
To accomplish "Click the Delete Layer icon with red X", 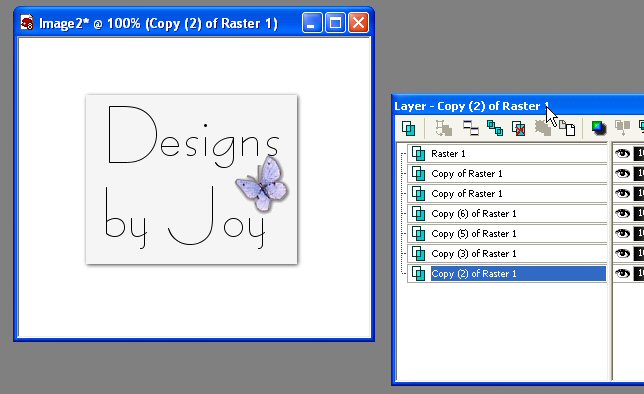I will click(518, 128).
